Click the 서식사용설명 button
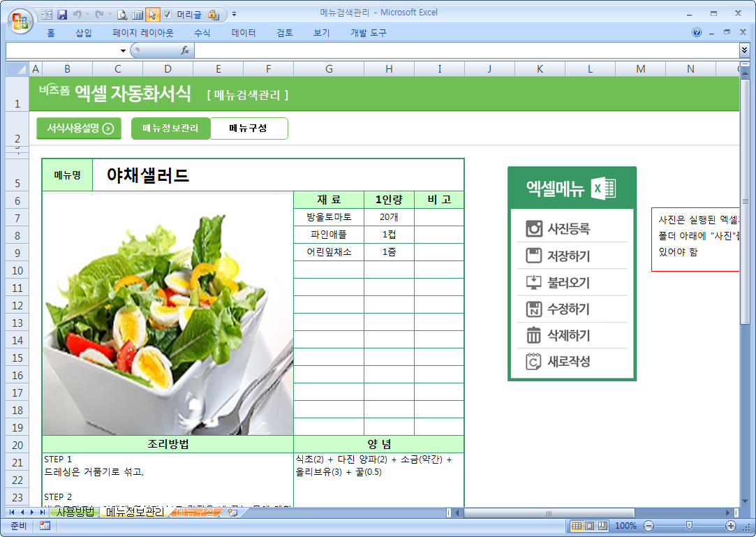Image resolution: width=756 pixels, height=537 pixels. pos(79,128)
